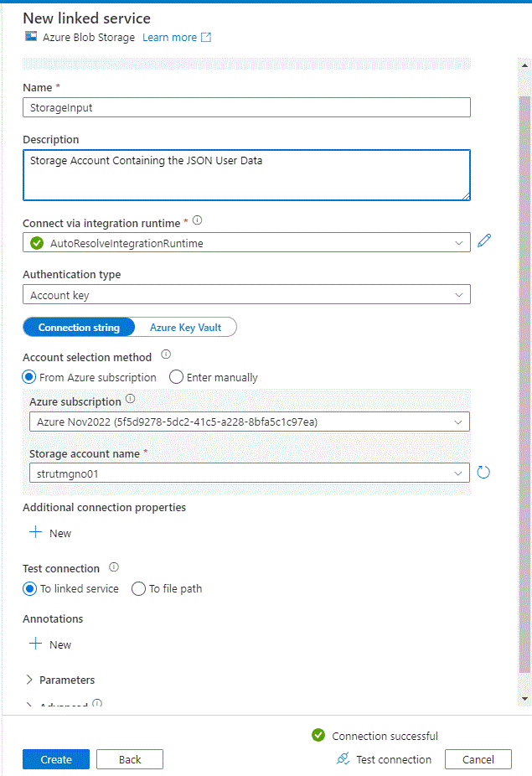Click the scrollbar down arrow

point(524,699)
